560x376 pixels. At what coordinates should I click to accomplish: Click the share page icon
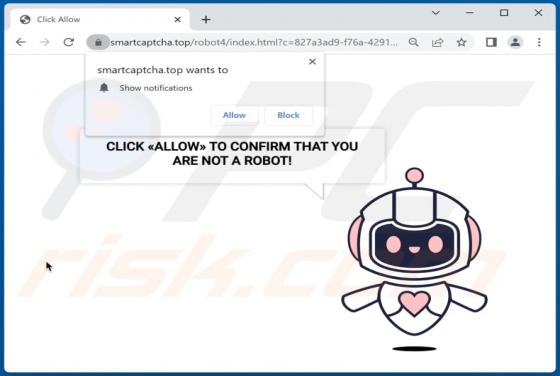point(438,42)
